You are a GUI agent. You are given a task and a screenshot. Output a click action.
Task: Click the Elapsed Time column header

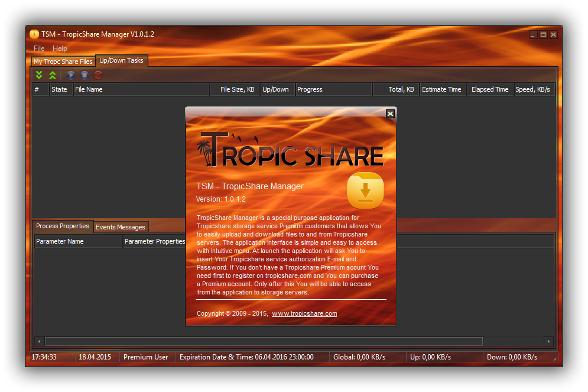pos(490,89)
